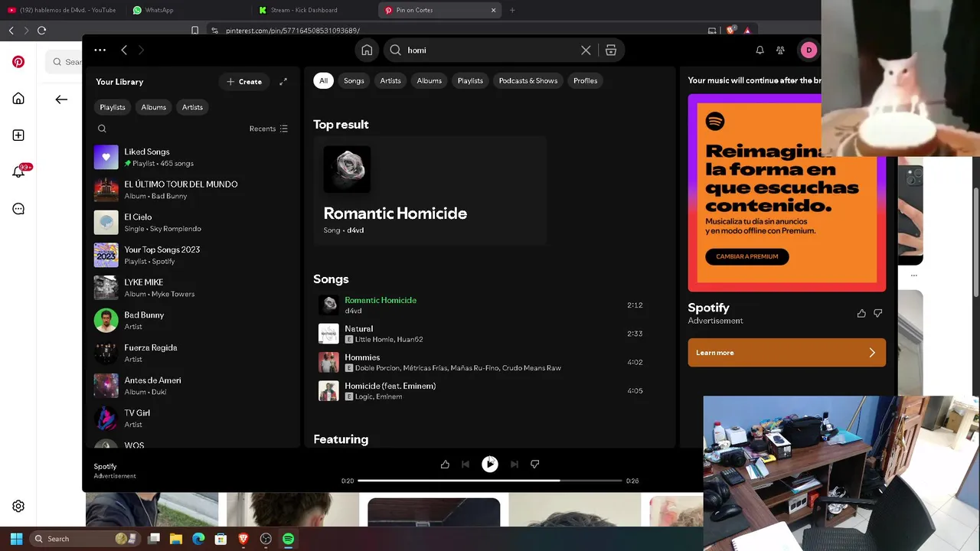Viewport: 980px width, 551px height.
Task: Filter results by Podcasts & Shows
Action: (528, 80)
